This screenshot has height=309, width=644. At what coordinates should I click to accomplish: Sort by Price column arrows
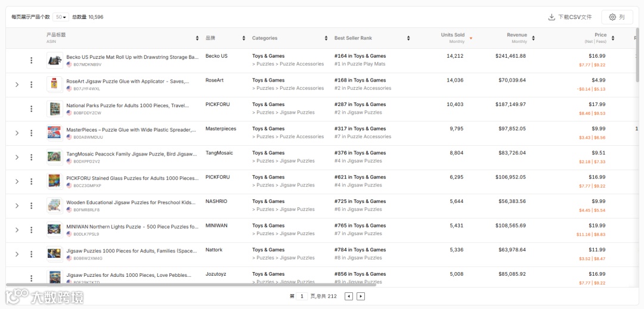pos(613,38)
